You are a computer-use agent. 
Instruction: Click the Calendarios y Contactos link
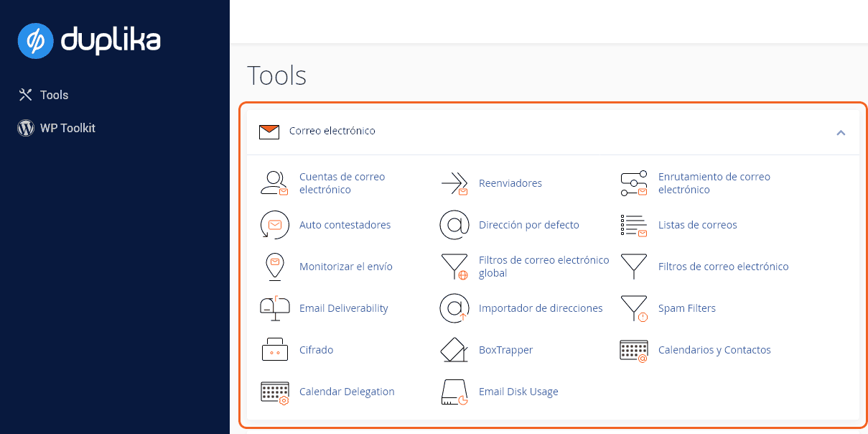click(x=714, y=350)
